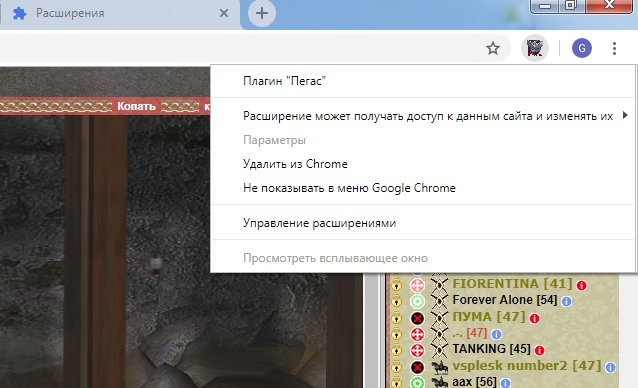Open blue info icon for .-. [47]
Screen dimensions: 638x388
pos(496,334)
